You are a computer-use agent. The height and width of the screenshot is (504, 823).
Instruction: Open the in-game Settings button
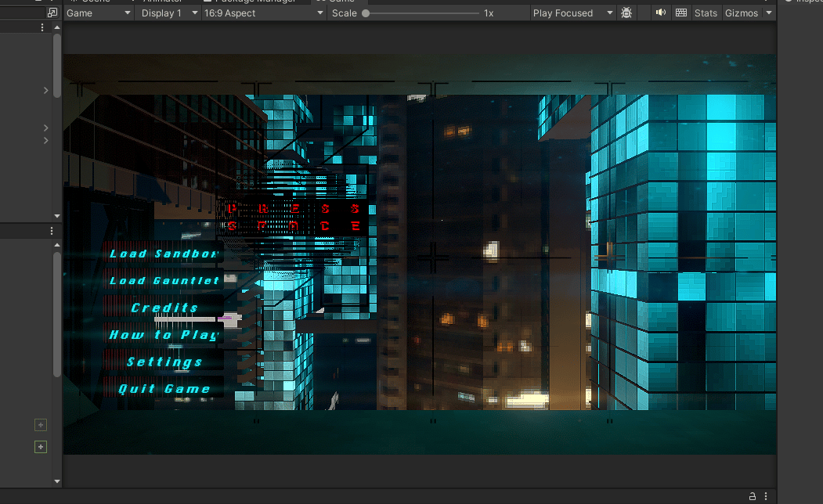point(163,362)
